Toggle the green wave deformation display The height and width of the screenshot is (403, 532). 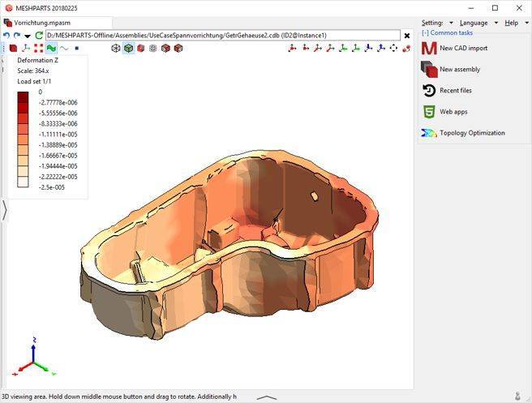51,49
